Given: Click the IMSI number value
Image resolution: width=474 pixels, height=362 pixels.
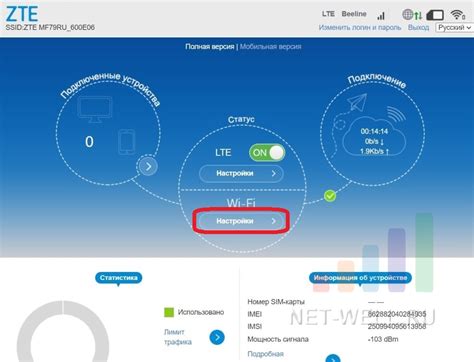Looking at the screenshot, I should [397, 326].
